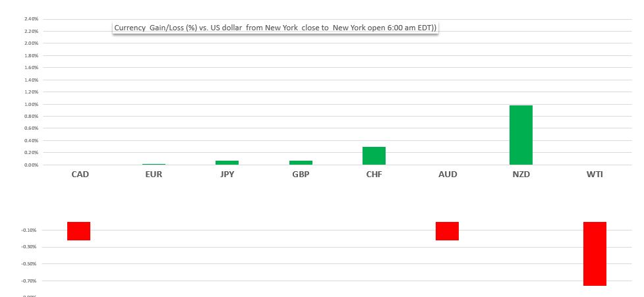Click the green JPY bar
This screenshot has width=644, height=297.
(227, 163)
